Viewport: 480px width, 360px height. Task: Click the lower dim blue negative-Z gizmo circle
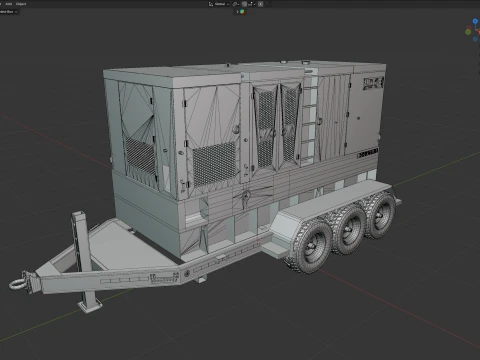tap(475, 39)
